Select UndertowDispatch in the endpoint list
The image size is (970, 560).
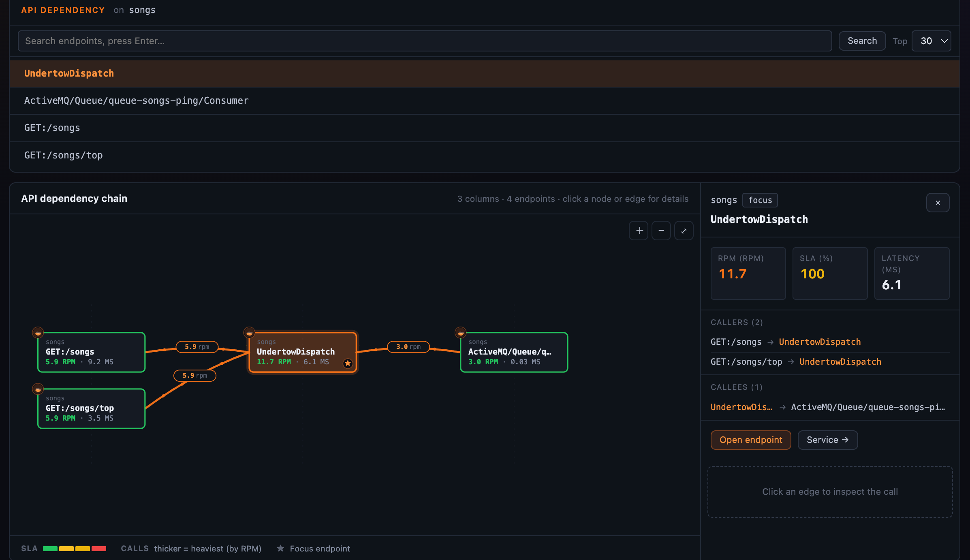tap(485, 73)
